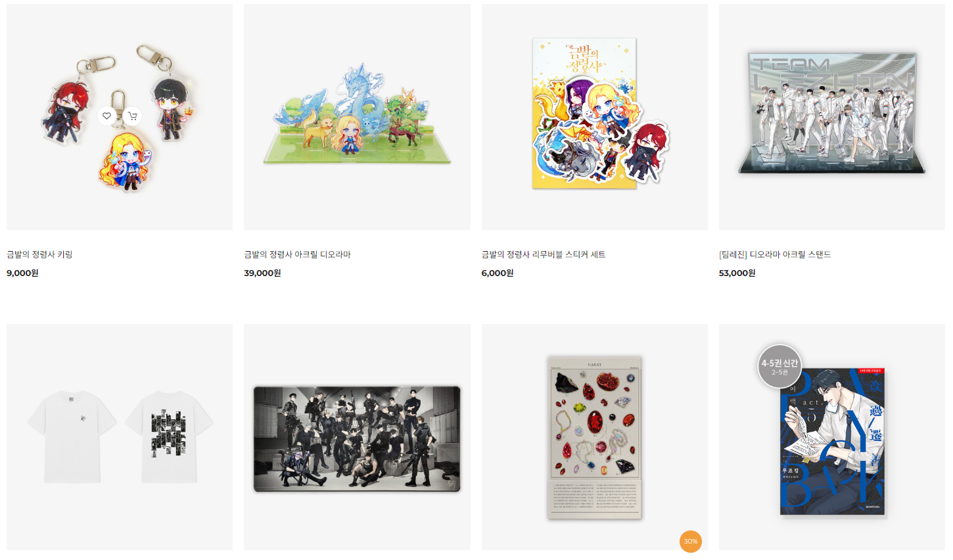Open the TEAM LEZHIN acrylic stand thumbnail
Screen dimensions: 953x560
832,117
